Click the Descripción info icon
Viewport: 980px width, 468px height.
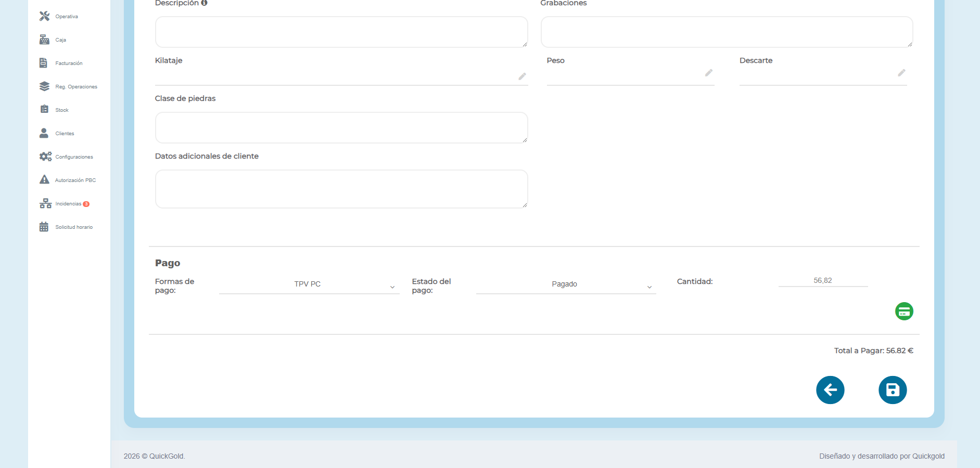204,3
